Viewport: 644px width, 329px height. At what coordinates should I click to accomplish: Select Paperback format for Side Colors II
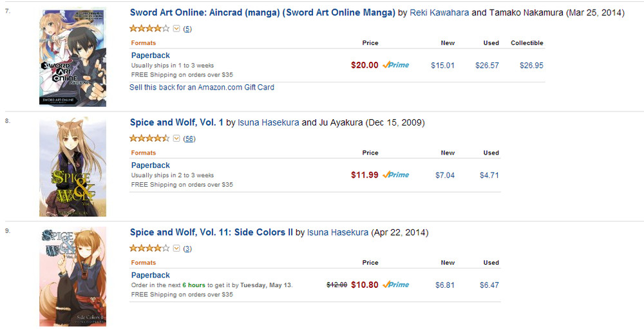pyautogui.click(x=150, y=275)
